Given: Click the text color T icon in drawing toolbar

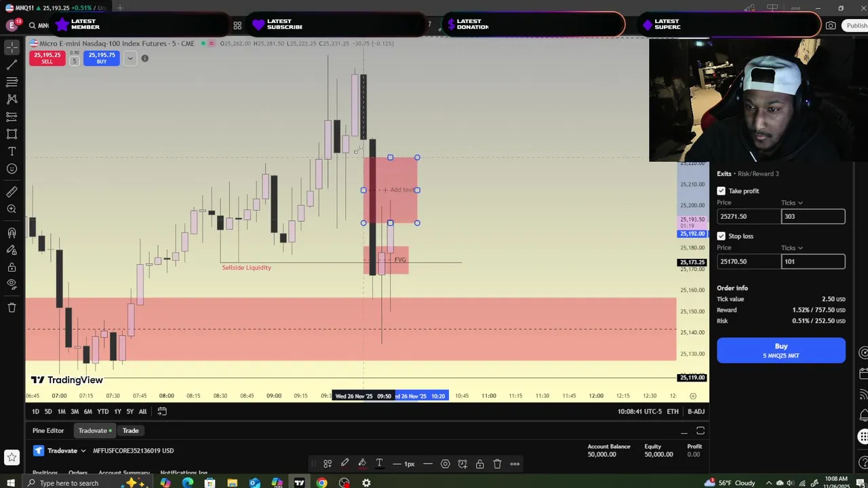Looking at the screenshot, I should point(379,464).
